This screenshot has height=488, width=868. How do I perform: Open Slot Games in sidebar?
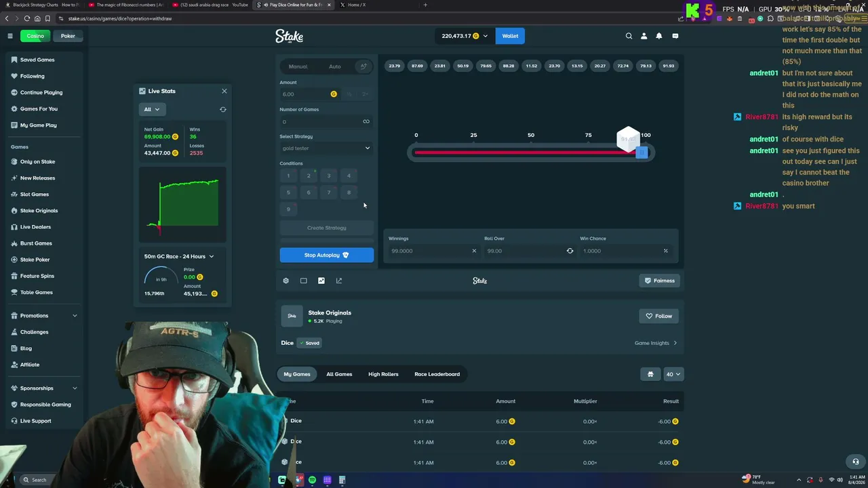click(x=35, y=194)
